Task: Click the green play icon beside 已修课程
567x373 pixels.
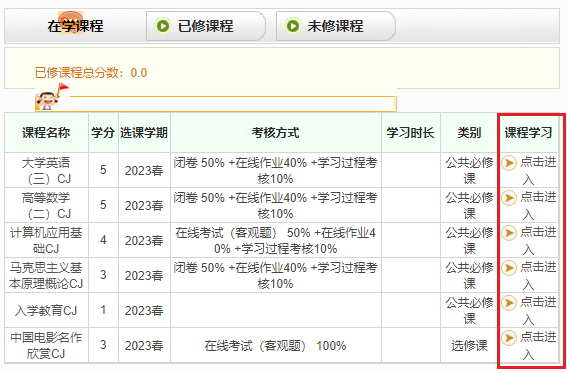Action: click(x=163, y=26)
